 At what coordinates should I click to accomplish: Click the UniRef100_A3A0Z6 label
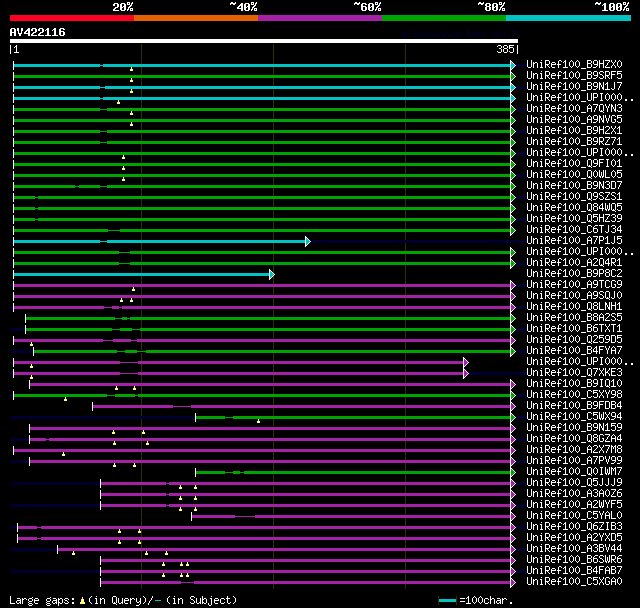pyautogui.click(x=574, y=494)
